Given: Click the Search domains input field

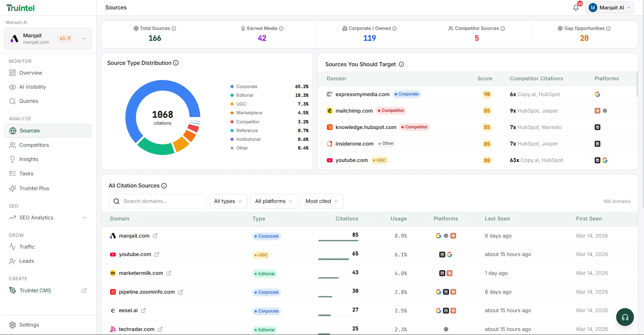Looking at the screenshot, I should point(157,201).
